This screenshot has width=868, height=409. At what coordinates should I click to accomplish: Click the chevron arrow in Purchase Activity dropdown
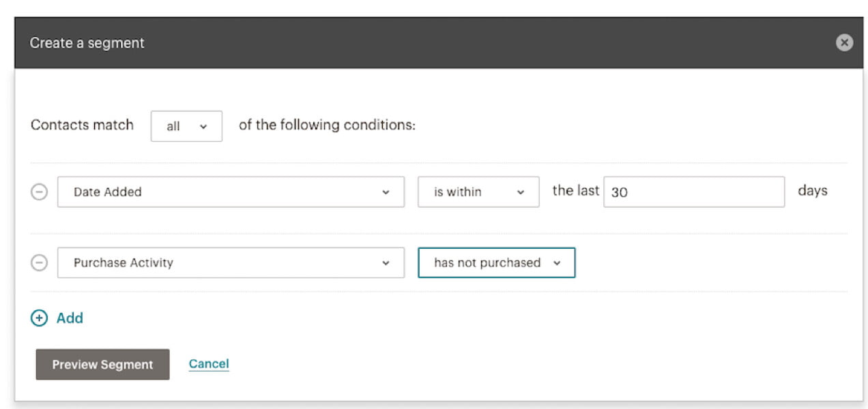point(386,262)
